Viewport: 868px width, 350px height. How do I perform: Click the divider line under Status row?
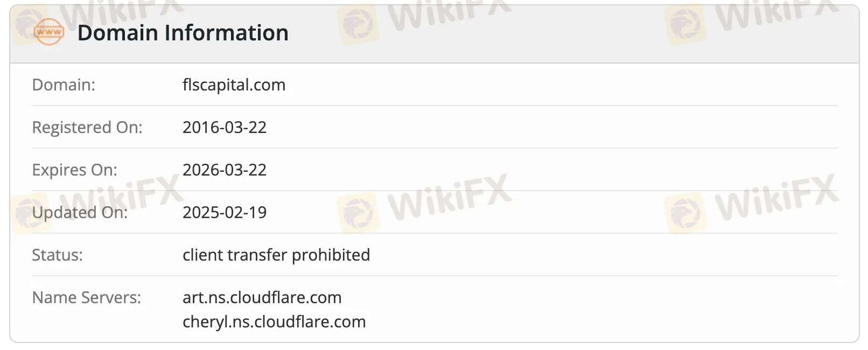[434, 276]
